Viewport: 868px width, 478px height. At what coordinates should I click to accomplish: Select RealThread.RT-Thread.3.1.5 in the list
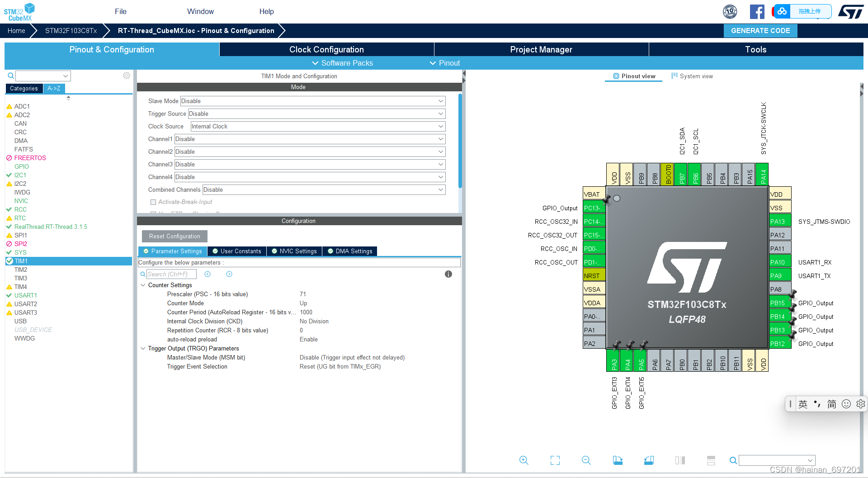coord(51,227)
